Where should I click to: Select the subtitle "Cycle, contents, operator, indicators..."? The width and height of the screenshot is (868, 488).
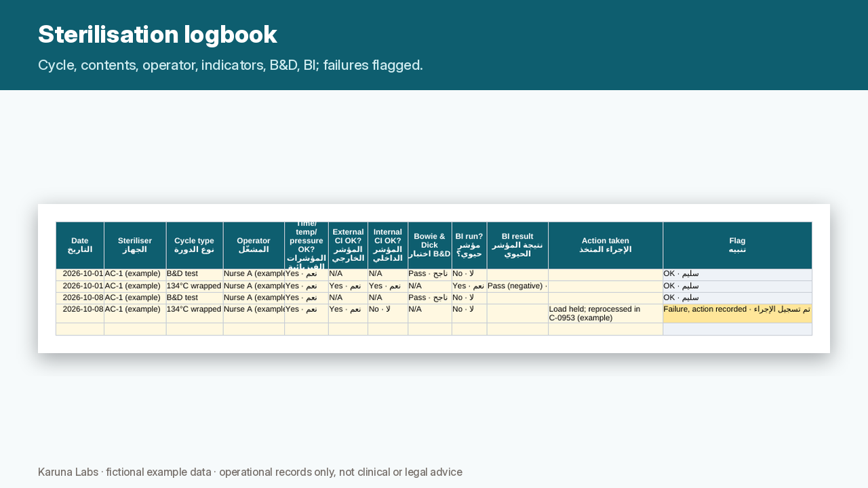point(231,65)
